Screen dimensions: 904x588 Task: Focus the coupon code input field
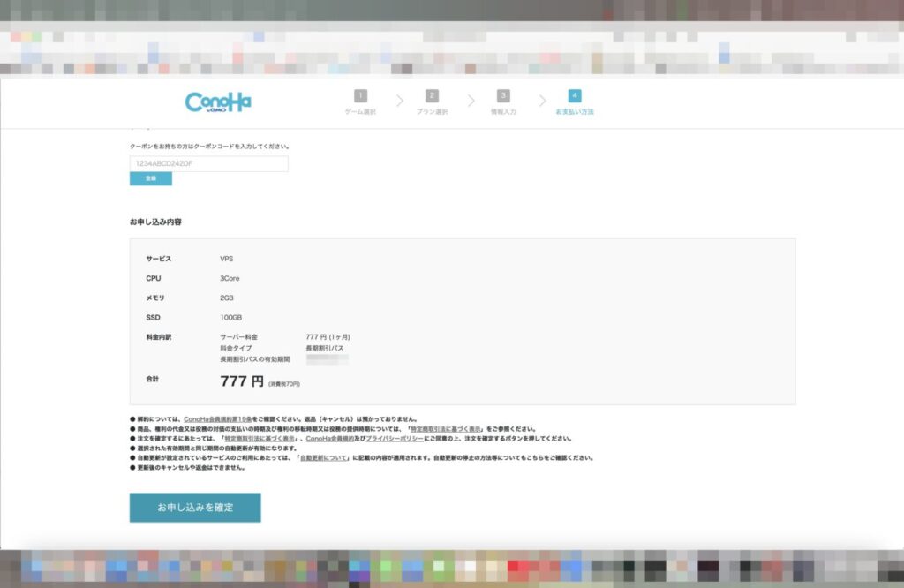pos(208,163)
